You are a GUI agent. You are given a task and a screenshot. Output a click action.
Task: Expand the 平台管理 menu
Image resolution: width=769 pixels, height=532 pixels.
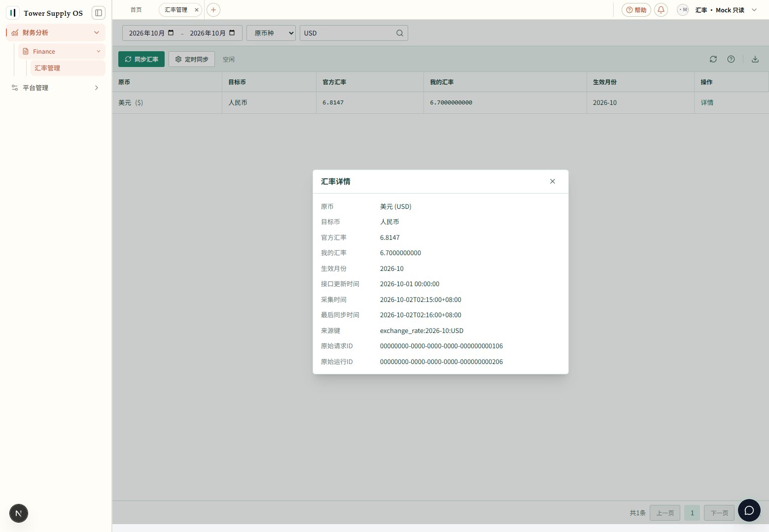coord(56,88)
